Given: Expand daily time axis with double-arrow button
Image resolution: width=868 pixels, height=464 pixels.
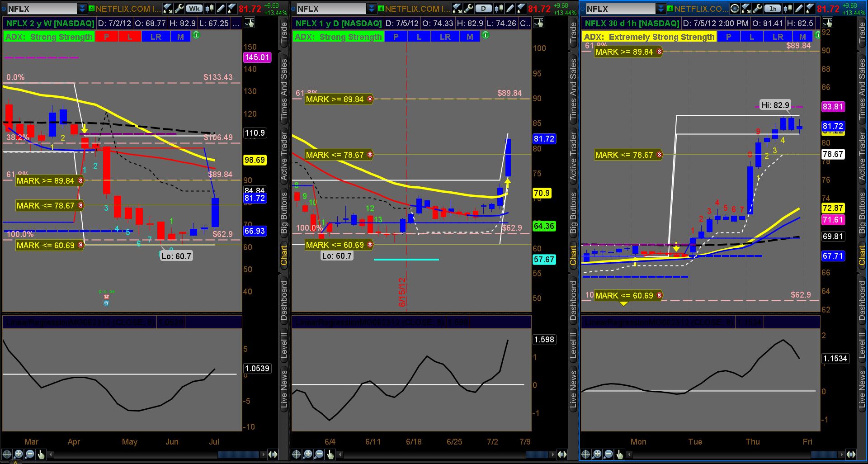Looking at the screenshot, I should (x=562, y=454).
